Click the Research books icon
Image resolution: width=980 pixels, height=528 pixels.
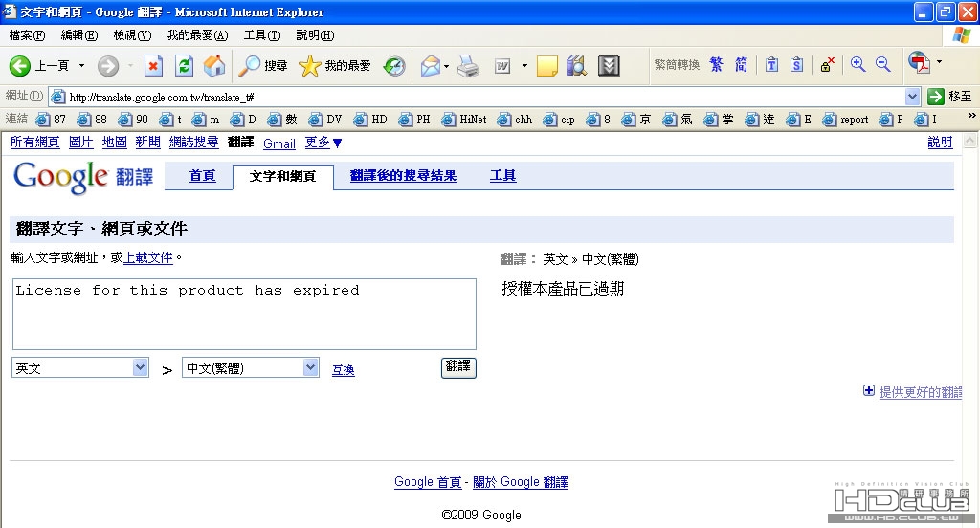click(576, 66)
